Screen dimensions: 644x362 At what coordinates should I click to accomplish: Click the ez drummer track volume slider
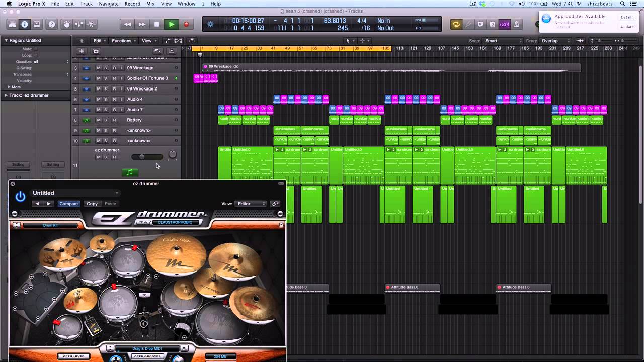click(146, 157)
